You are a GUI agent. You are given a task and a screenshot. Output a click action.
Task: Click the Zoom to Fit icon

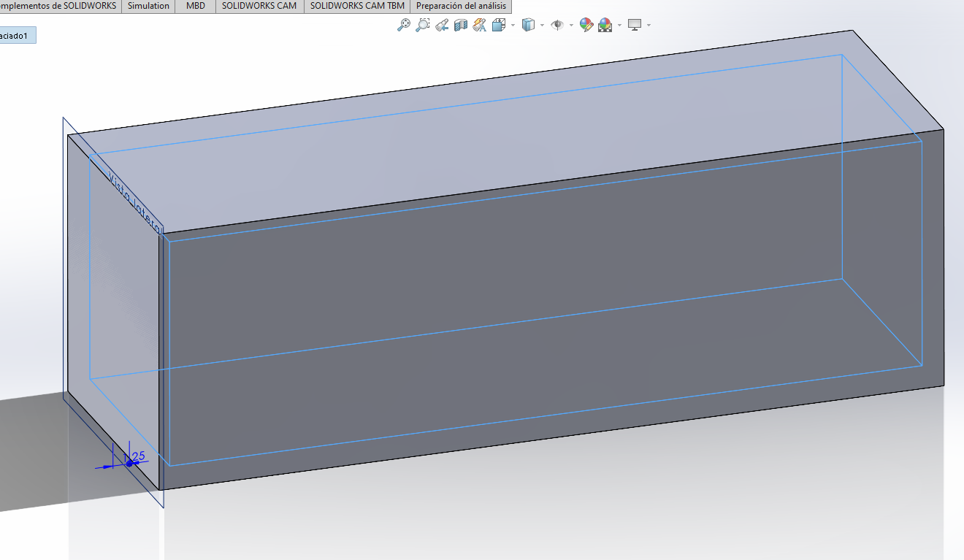point(403,25)
